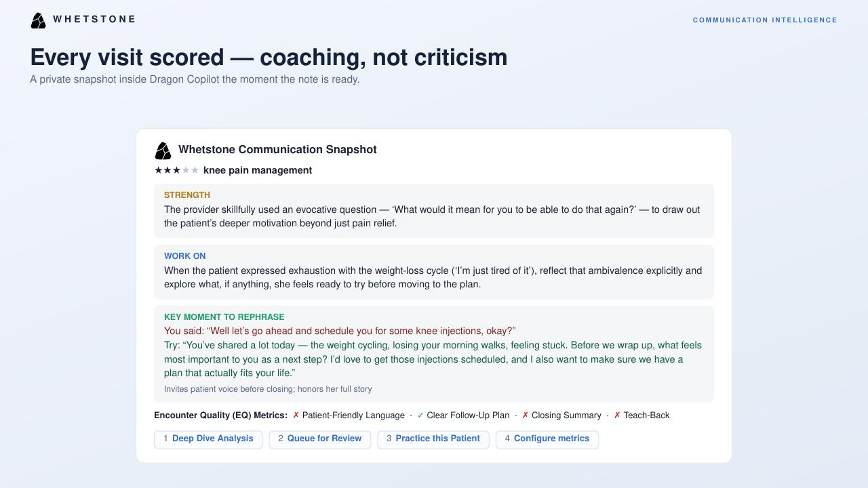Open Deep Dive Analysis
This screenshot has height=488, width=868.
point(209,439)
